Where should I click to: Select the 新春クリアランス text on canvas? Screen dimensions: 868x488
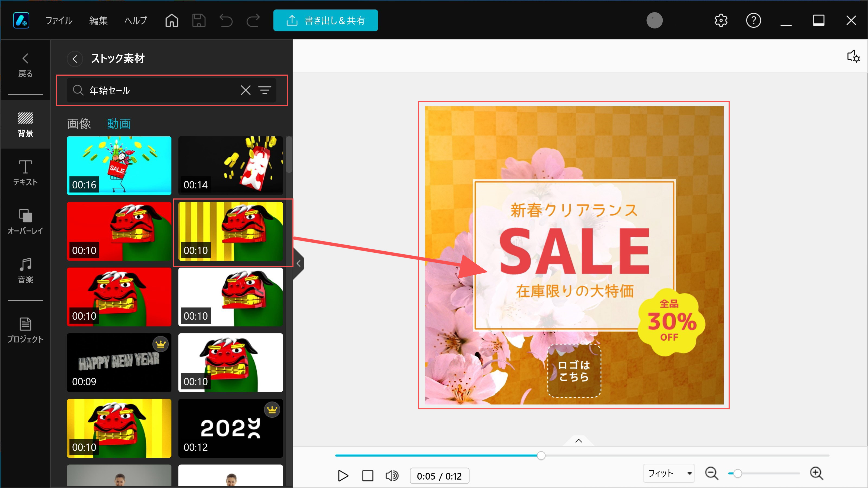point(574,210)
